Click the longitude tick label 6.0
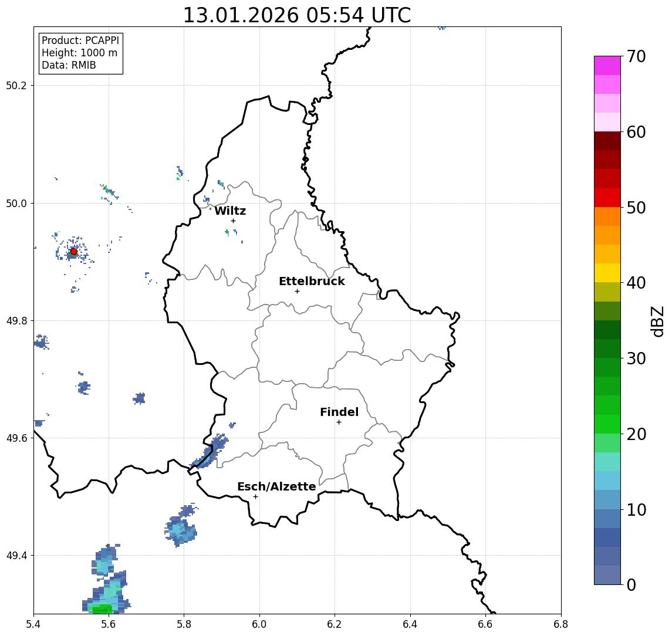The width and height of the screenshot is (672, 636). click(259, 624)
